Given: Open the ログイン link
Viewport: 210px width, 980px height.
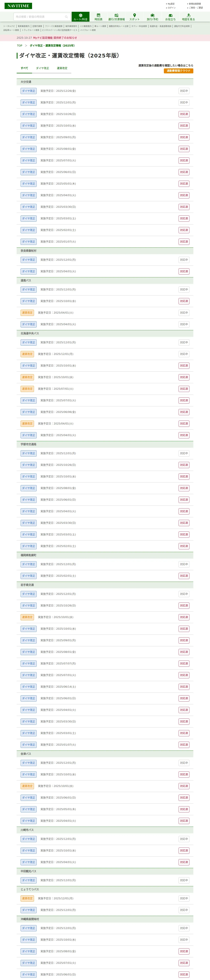Looking at the screenshot, I should pos(172,8).
